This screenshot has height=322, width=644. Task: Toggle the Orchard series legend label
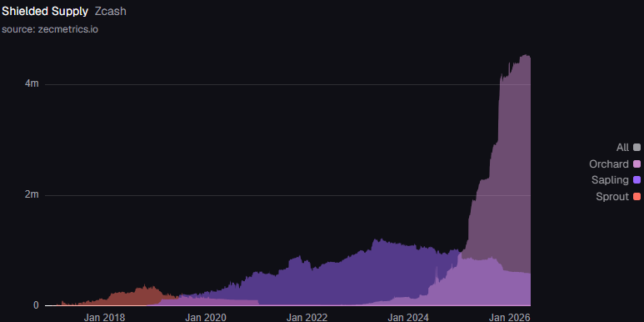click(x=609, y=164)
